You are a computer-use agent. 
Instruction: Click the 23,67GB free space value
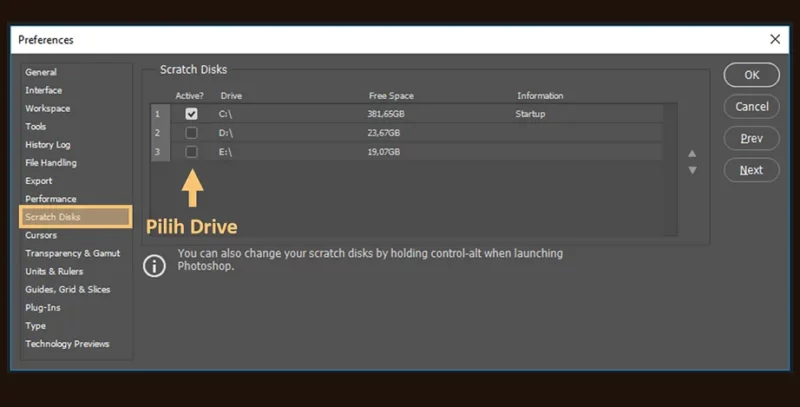pos(384,133)
